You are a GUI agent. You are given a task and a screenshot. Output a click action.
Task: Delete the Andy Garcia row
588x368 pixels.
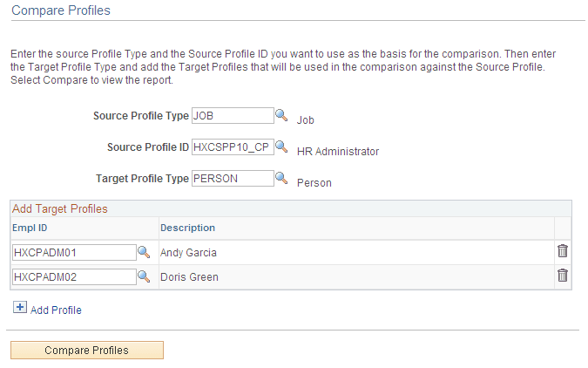tap(563, 251)
